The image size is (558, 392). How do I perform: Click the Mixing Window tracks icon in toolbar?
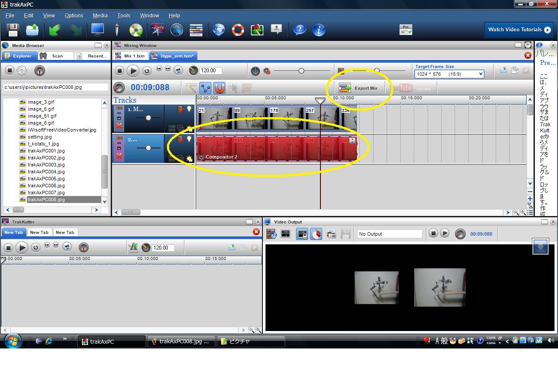tap(196, 30)
